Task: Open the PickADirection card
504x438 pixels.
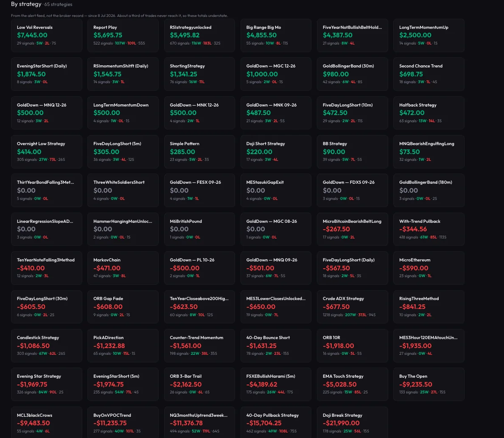Action: [123, 346]
